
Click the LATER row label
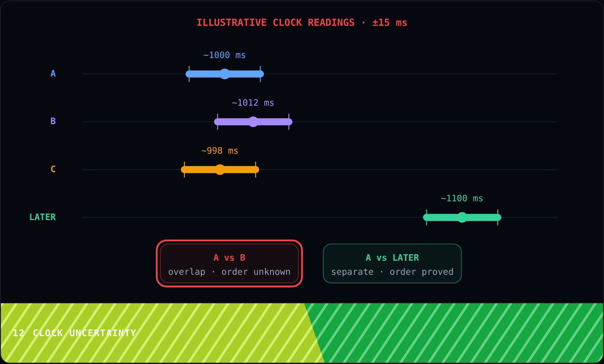(x=43, y=217)
